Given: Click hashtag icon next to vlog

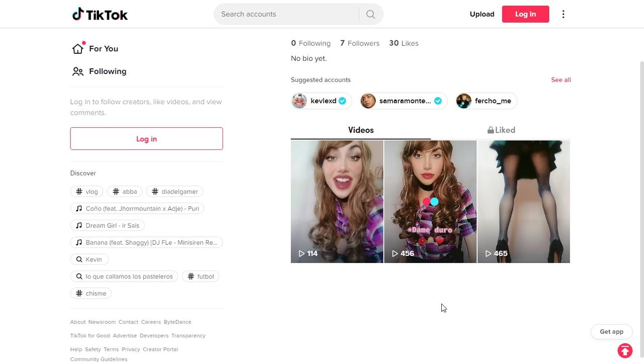Looking at the screenshot, I should (x=79, y=192).
